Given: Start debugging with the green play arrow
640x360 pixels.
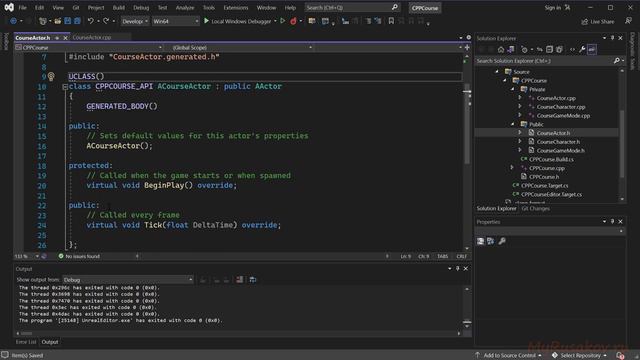Looking at the screenshot, I should point(206,21).
